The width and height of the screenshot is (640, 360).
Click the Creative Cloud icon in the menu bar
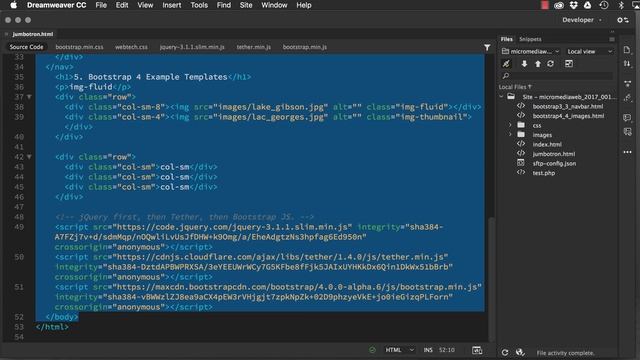[x=559, y=5]
